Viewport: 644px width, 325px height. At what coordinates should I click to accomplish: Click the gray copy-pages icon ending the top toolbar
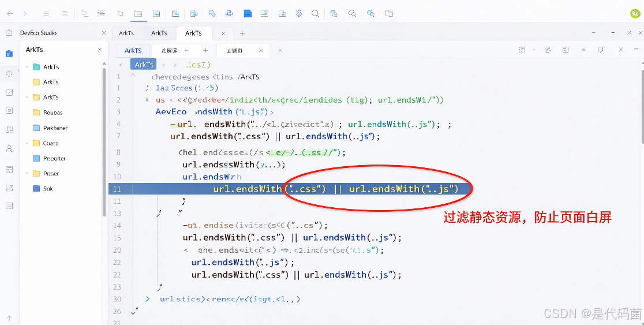(389, 13)
